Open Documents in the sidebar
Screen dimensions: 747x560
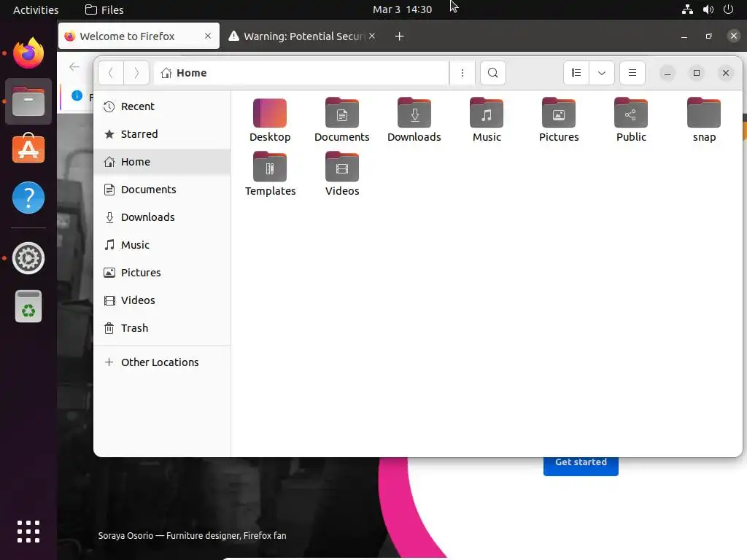click(162, 190)
